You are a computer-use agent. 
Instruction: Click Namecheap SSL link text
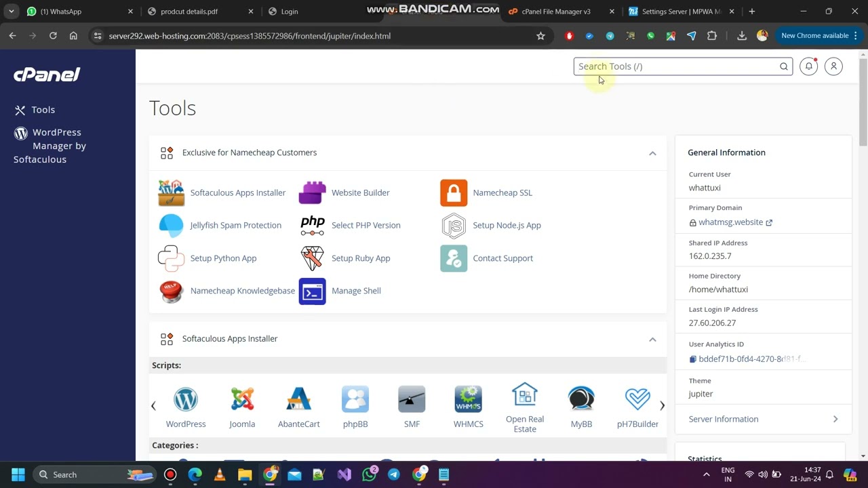click(502, 193)
